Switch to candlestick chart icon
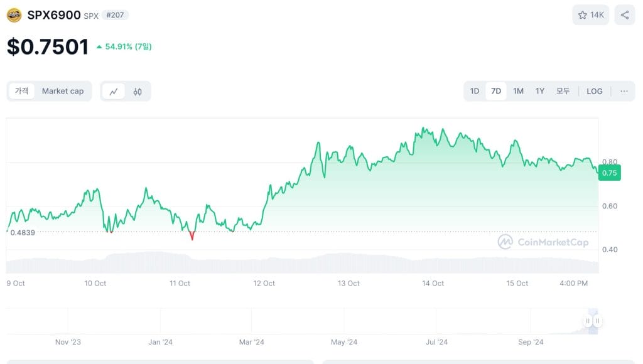 [x=138, y=92]
